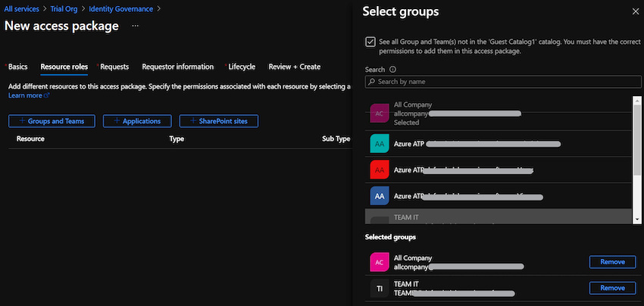This screenshot has height=306, width=644.
Task: Click the TI avatar in Selected groups
Action: [380, 289]
